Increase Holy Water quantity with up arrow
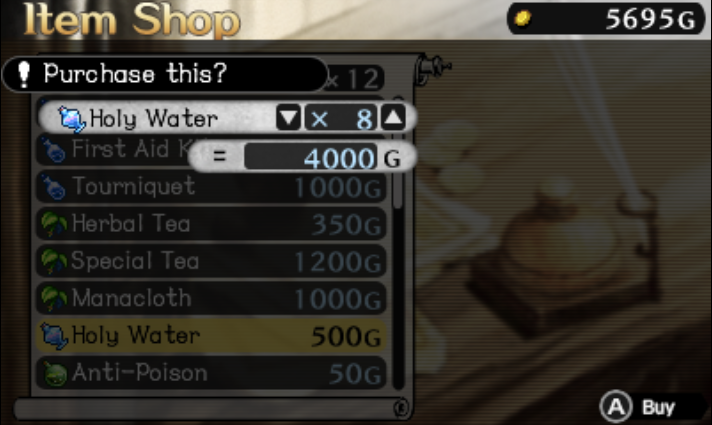712x425 pixels. click(393, 118)
